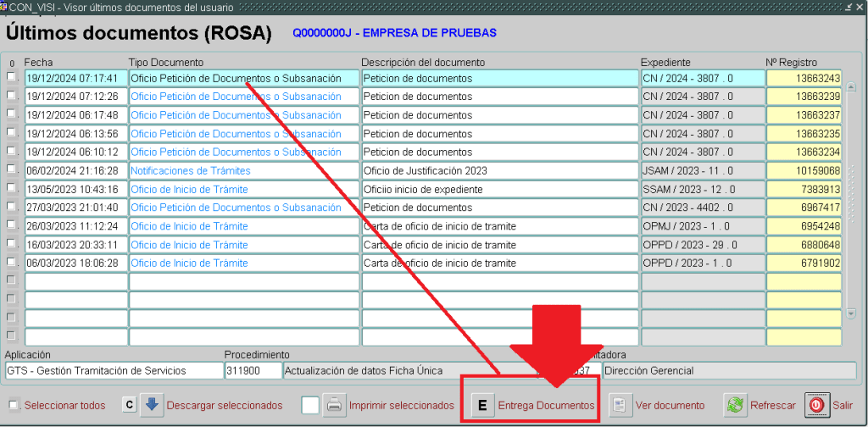Click the Descargar seleccionados label

tap(224, 406)
